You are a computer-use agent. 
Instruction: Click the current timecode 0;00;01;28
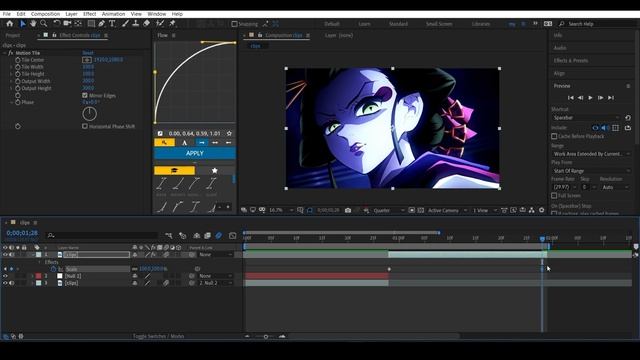(22, 233)
